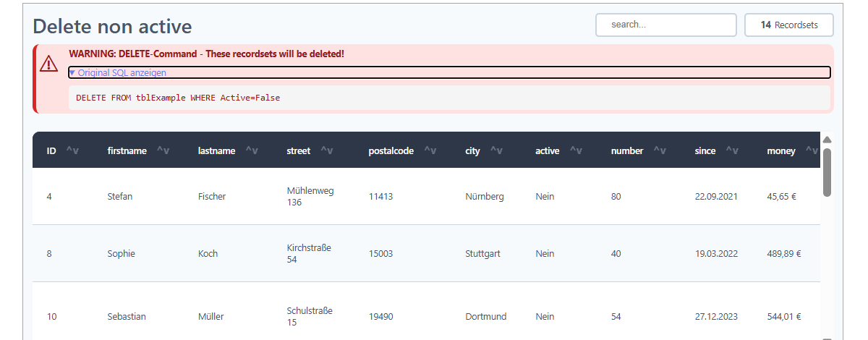Click the DELETE FROM tblExample SQL code block
The width and height of the screenshot is (868, 340).
pos(449,98)
